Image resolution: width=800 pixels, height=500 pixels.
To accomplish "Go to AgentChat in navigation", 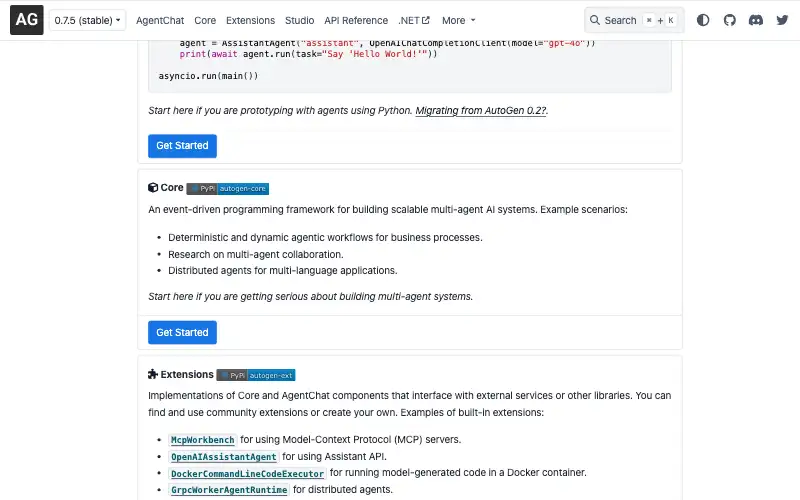I will point(160,20).
